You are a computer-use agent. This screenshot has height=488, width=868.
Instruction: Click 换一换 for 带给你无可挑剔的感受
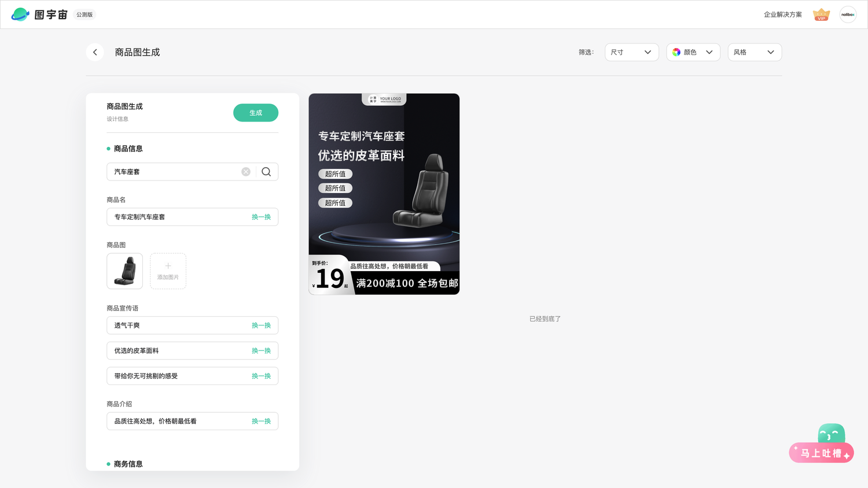[x=261, y=376]
